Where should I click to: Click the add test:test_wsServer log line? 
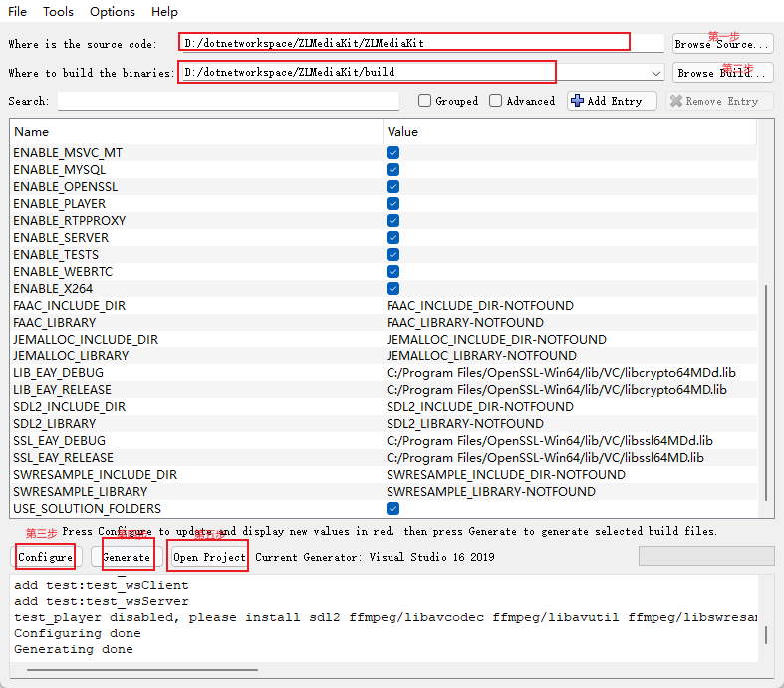pyautogui.click(x=102, y=601)
